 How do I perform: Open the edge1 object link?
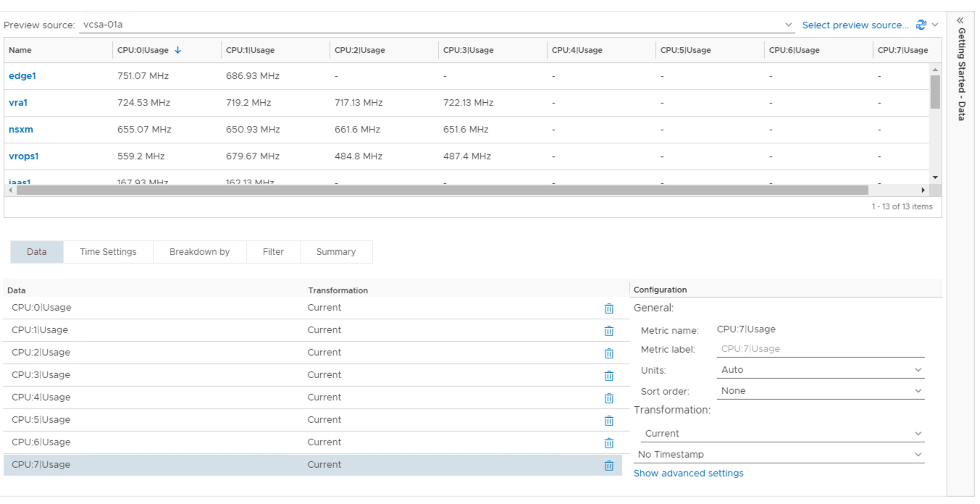pyautogui.click(x=22, y=76)
